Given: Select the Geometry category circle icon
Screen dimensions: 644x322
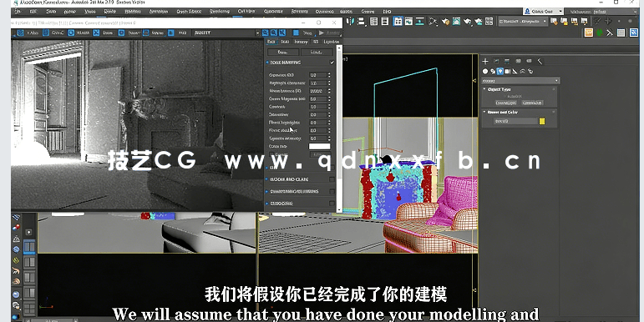Looking at the screenshot, I should (x=485, y=71).
